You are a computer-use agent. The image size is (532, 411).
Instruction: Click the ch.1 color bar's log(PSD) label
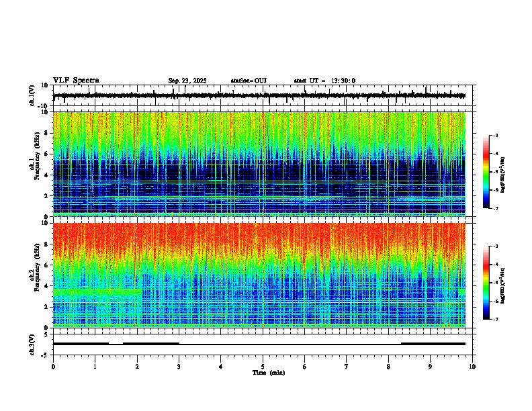[502, 175]
